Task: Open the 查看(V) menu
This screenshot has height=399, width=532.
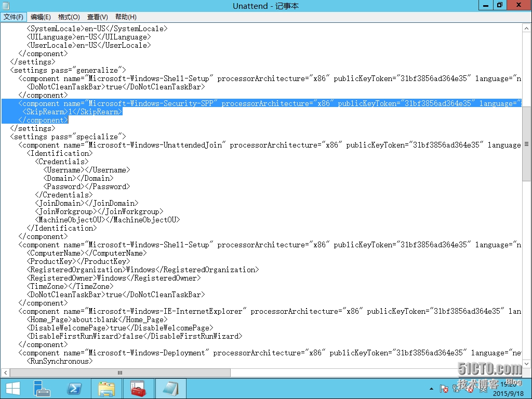Action: pos(97,17)
